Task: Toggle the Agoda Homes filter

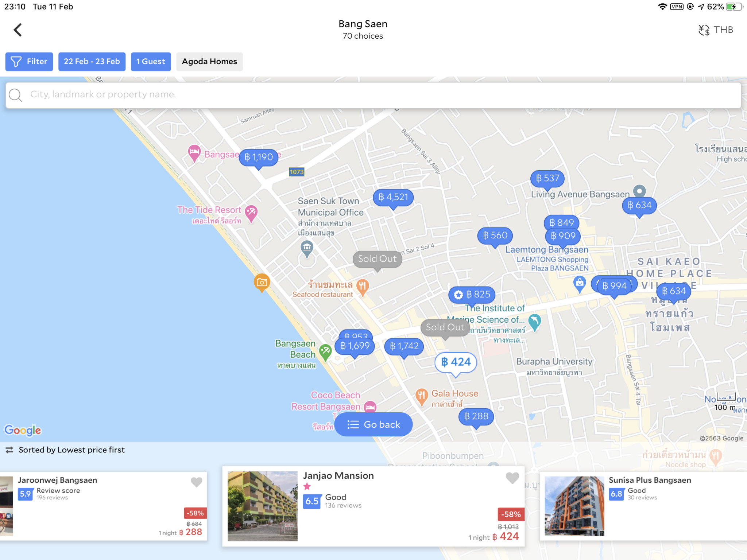Action: pyautogui.click(x=209, y=62)
